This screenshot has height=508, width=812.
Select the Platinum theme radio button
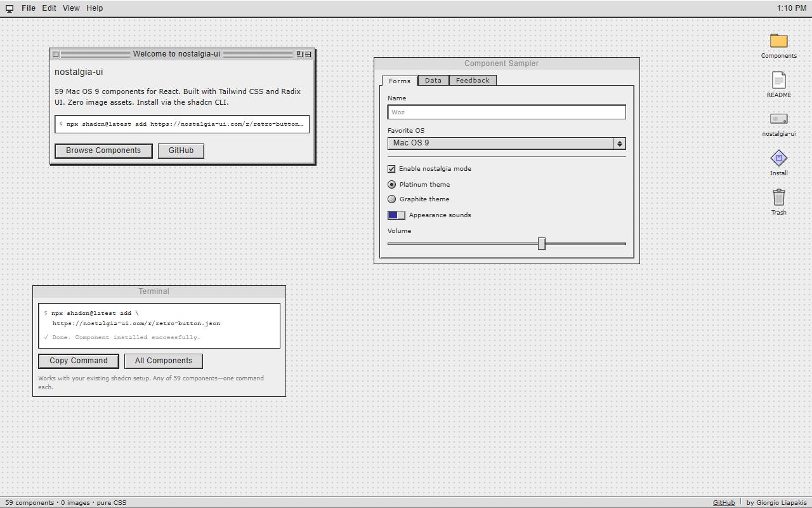coord(391,184)
